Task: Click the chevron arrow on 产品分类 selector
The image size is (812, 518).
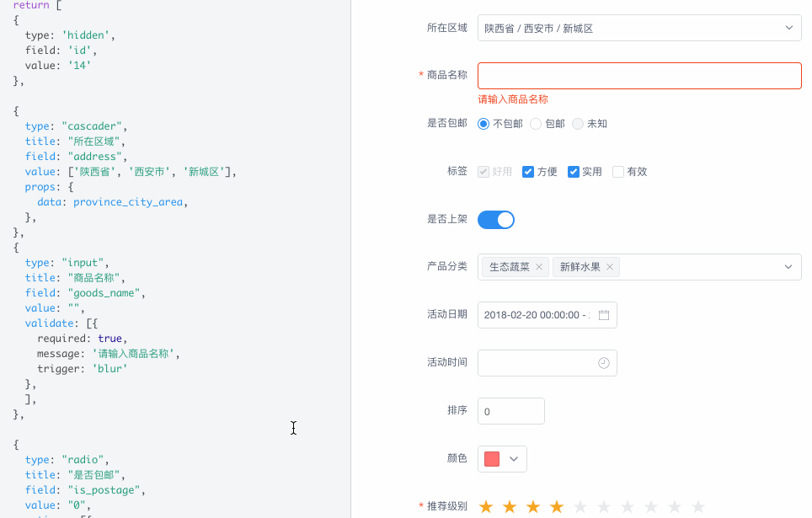Action: (x=789, y=265)
